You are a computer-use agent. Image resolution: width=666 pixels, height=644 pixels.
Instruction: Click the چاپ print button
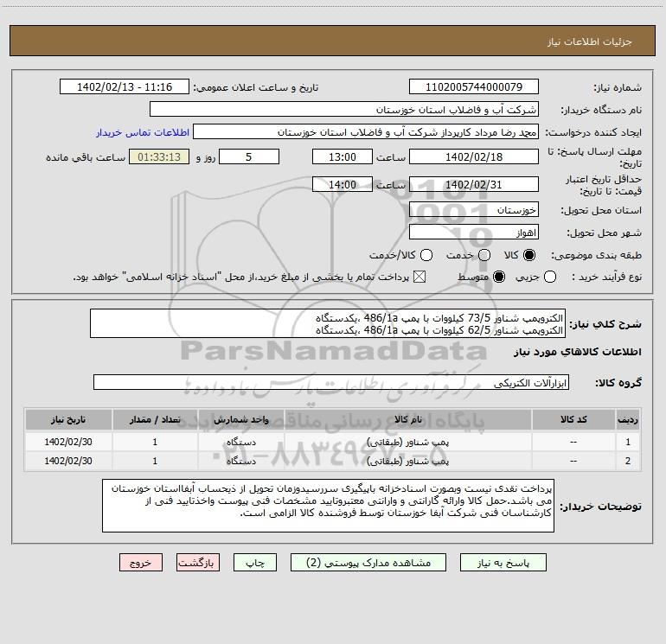255,563
